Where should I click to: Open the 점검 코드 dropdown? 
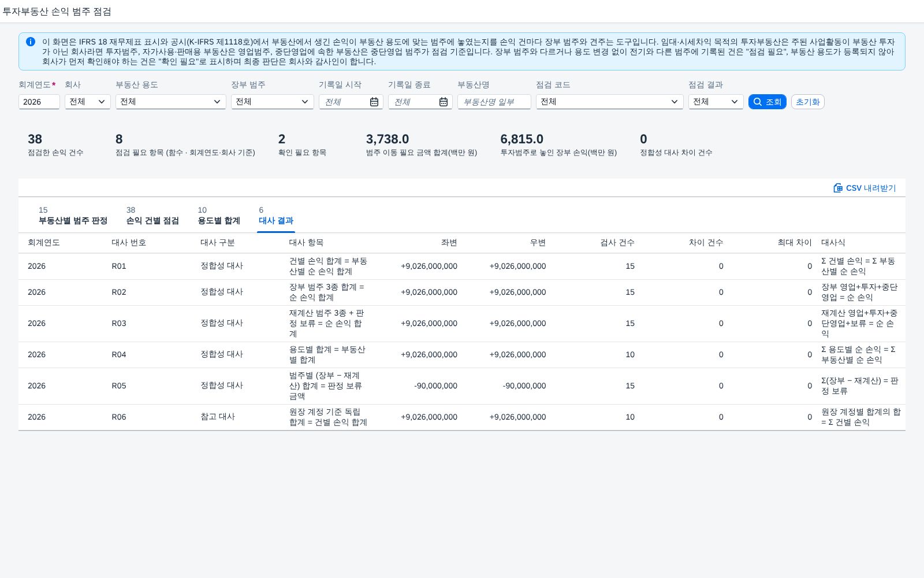[610, 102]
